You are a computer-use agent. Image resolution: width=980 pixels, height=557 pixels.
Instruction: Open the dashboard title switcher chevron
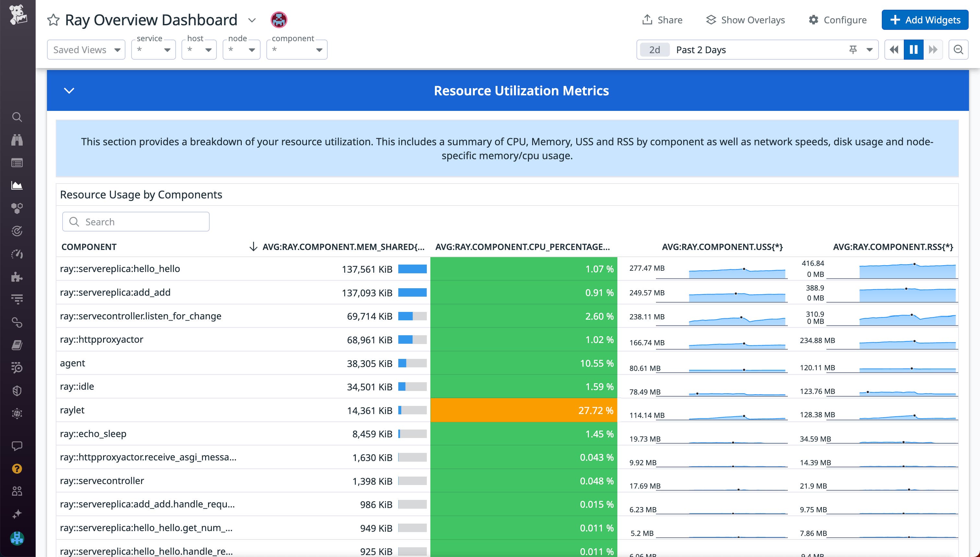(252, 20)
